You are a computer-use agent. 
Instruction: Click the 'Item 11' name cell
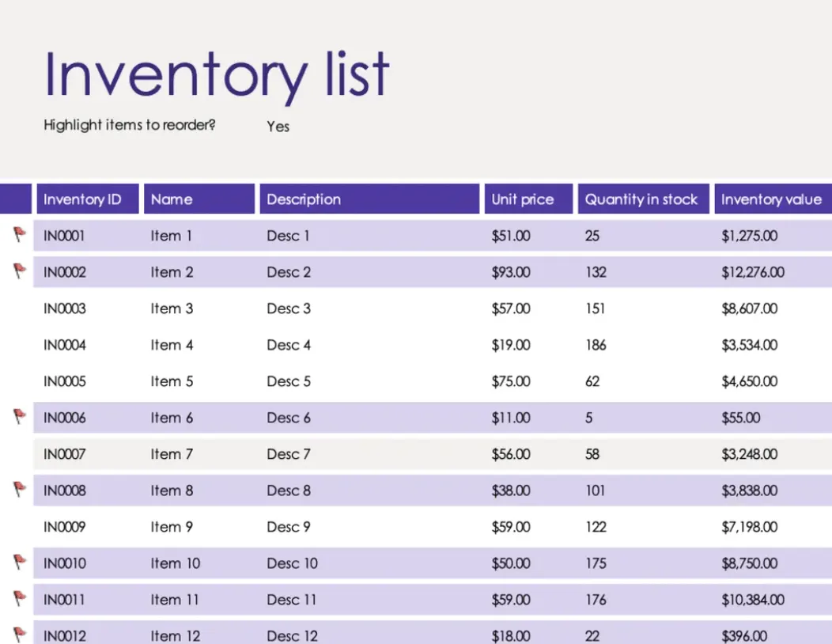coord(175,600)
